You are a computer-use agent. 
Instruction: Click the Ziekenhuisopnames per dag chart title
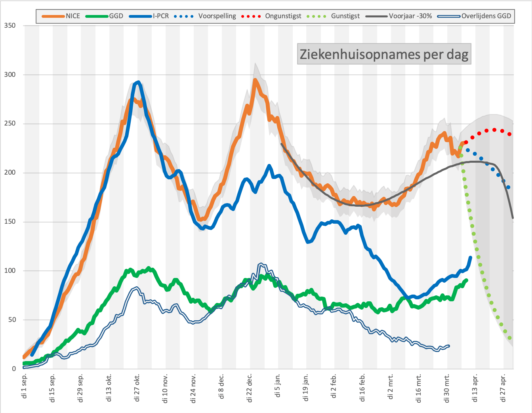(x=384, y=54)
